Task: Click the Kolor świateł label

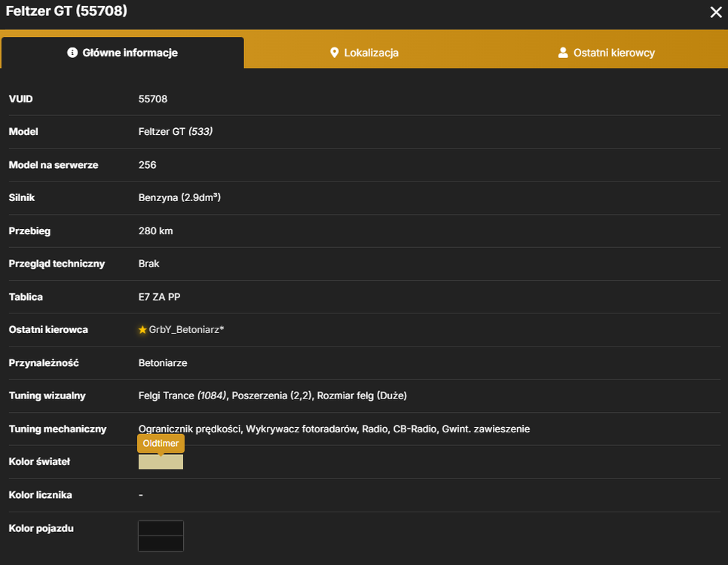Action: pos(39,462)
